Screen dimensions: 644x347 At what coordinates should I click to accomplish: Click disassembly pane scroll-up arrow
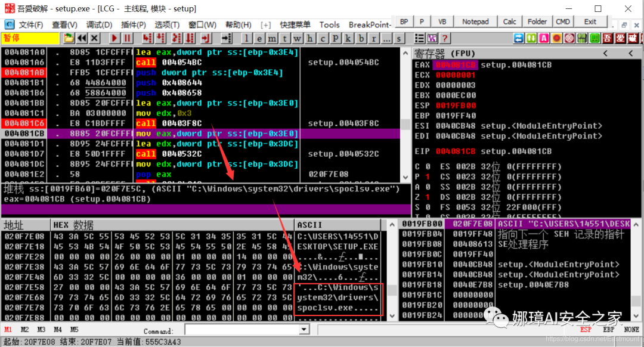[405, 53]
